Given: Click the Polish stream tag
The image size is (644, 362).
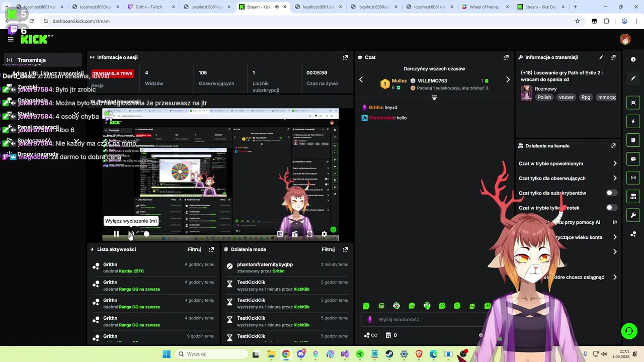Looking at the screenshot, I should [x=544, y=98].
